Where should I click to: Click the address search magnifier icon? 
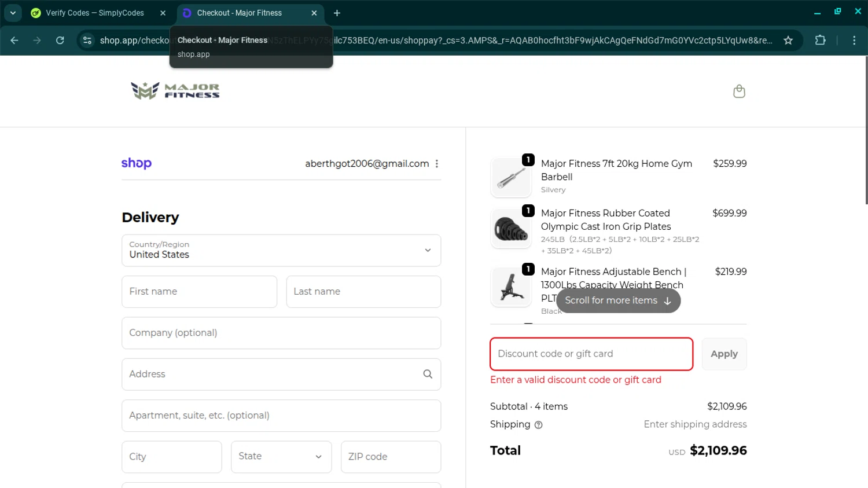click(x=428, y=374)
